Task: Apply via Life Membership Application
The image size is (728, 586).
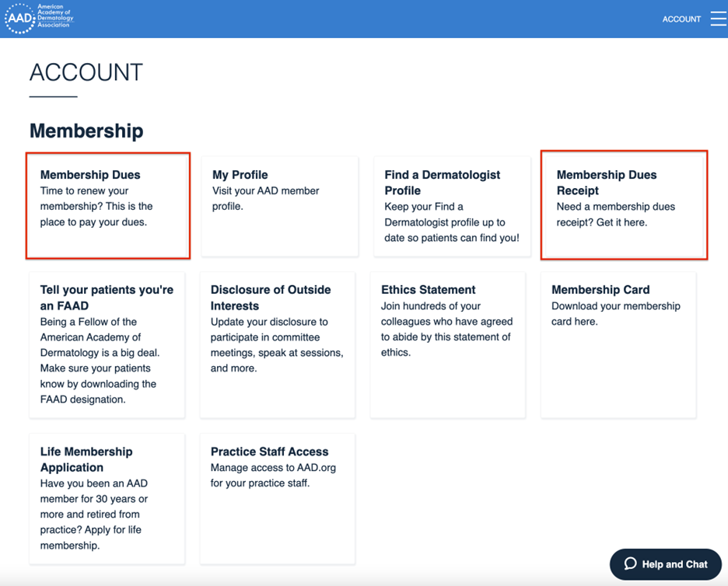Action: 107,498
